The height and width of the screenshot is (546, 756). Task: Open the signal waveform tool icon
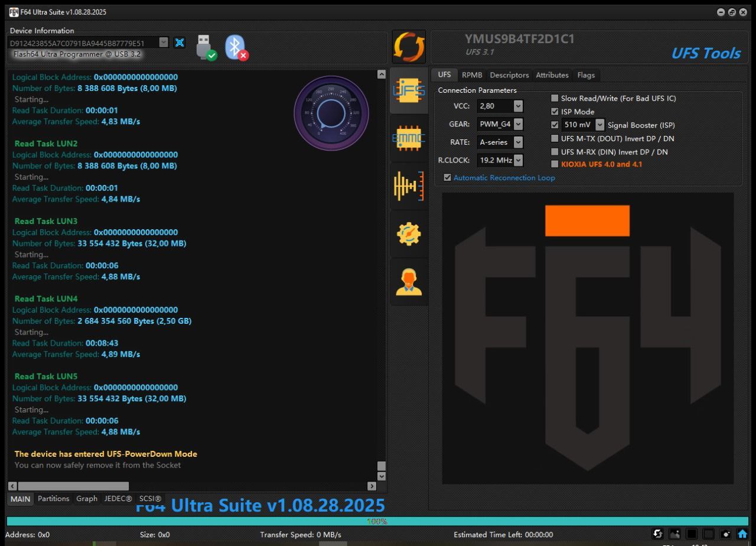[409, 187]
